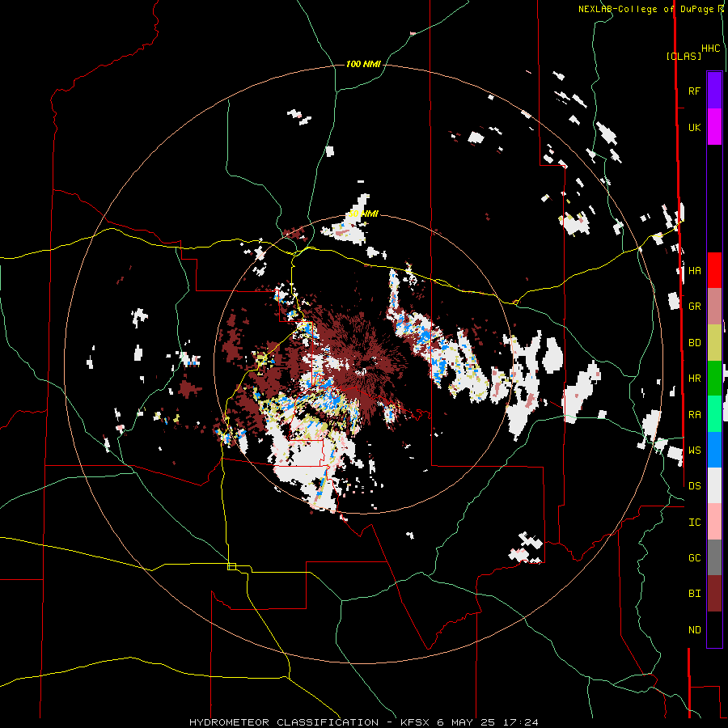Click the DS white legend swatch

click(x=714, y=485)
